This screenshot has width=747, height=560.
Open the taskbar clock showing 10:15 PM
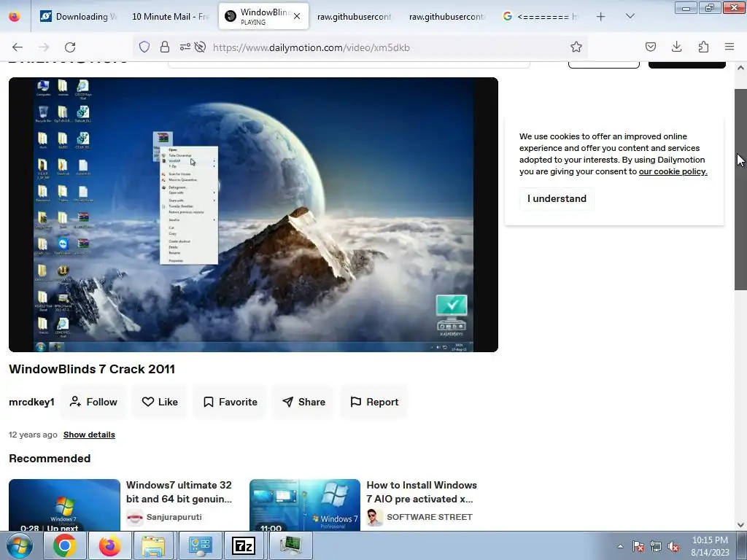tap(710, 546)
